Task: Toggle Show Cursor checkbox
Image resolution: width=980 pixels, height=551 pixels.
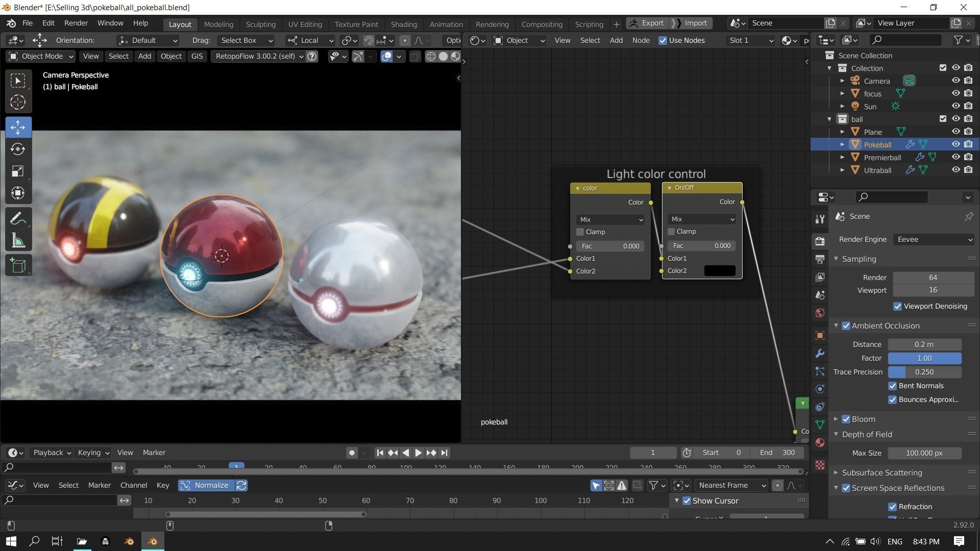Action: (x=687, y=500)
